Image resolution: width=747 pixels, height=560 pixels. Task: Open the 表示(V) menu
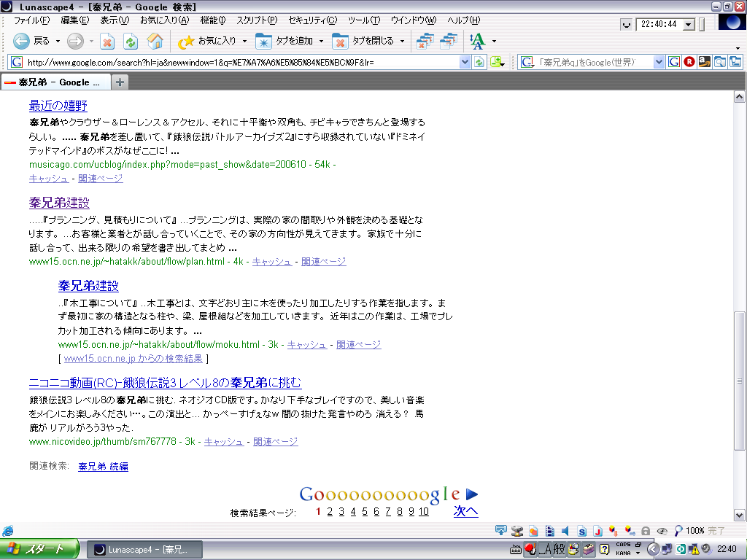115,20
